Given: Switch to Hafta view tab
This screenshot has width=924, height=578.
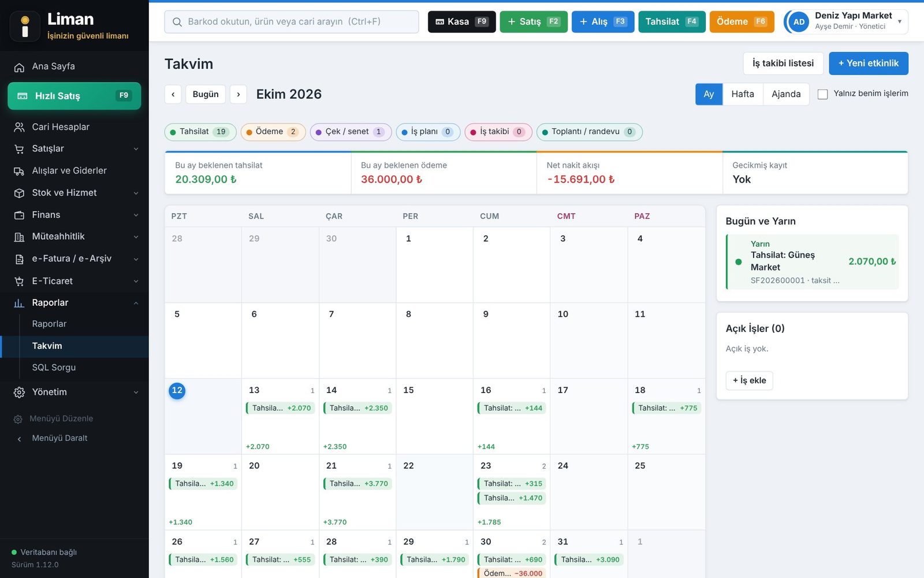Looking at the screenshot, I should pyautogui.click(x=743, y=94).
